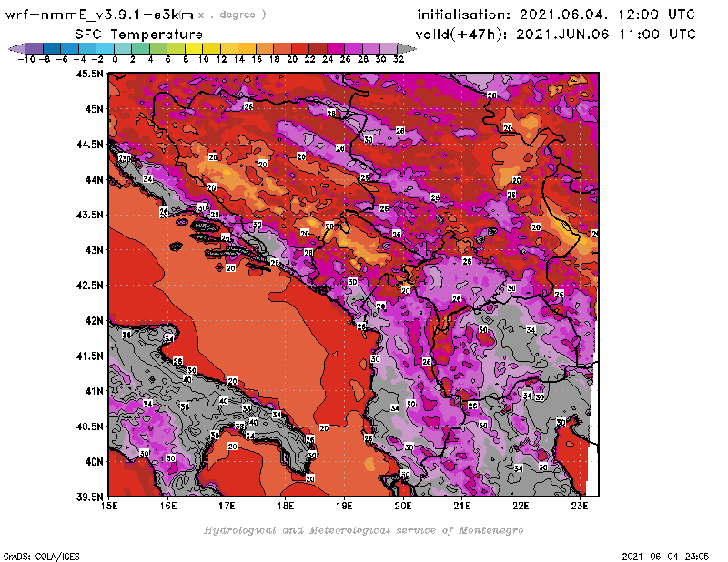Click the '43N' latitude axis label
The width and height of the screenshot is (728, 562).
coord(95,250)
